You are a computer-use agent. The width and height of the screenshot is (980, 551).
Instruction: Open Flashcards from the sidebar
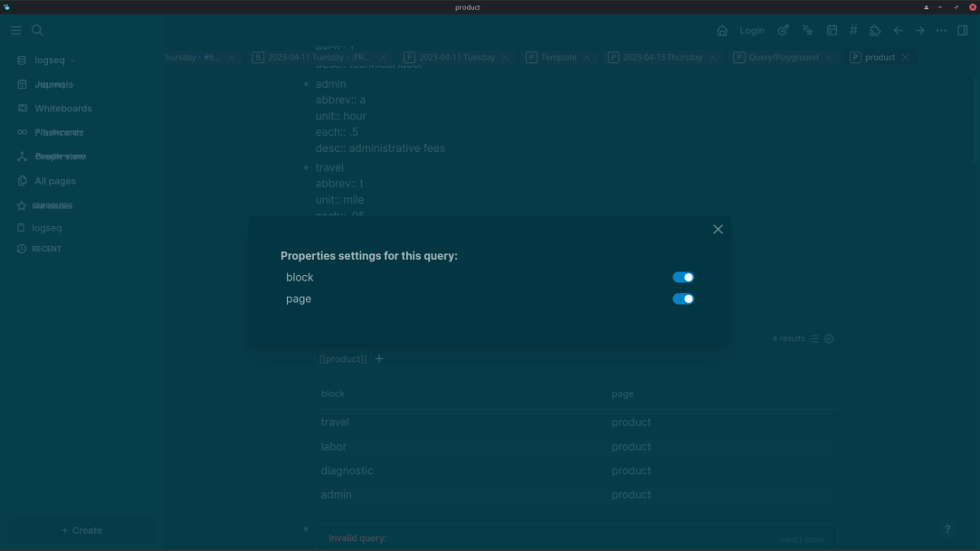coord(59,132)
